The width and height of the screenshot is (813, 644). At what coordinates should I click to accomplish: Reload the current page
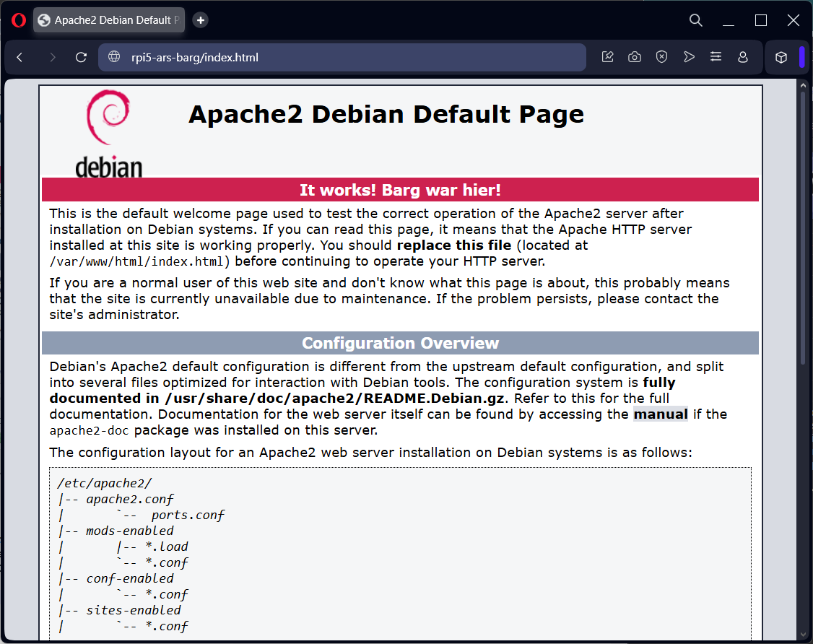(81, 57)
